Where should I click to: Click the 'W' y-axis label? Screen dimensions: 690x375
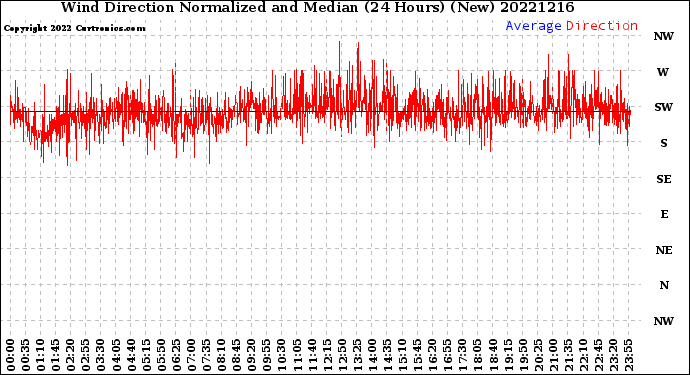(663, 72)
